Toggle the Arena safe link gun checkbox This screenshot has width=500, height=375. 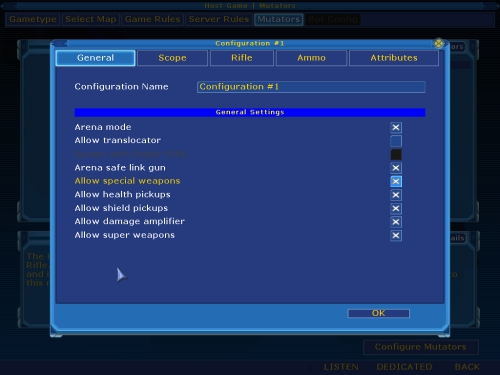click(x=396, y=168)
